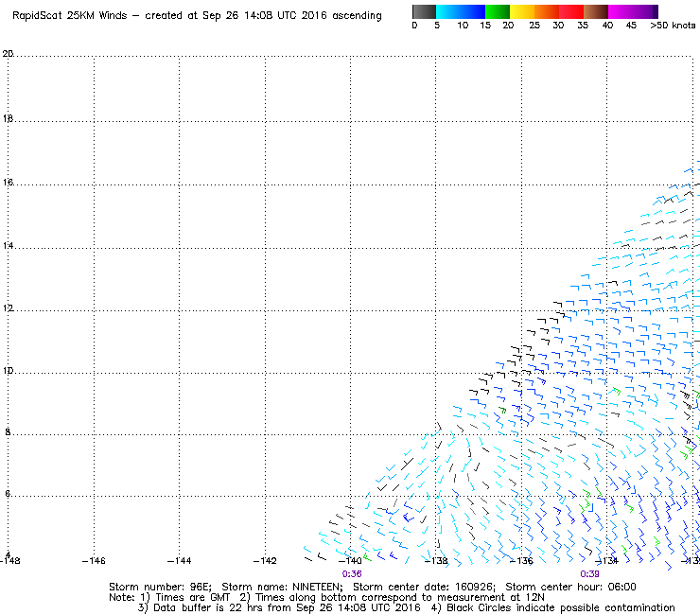Click the chart title 'RapidScat 25KM Winds'

click(x=70, y=16)
